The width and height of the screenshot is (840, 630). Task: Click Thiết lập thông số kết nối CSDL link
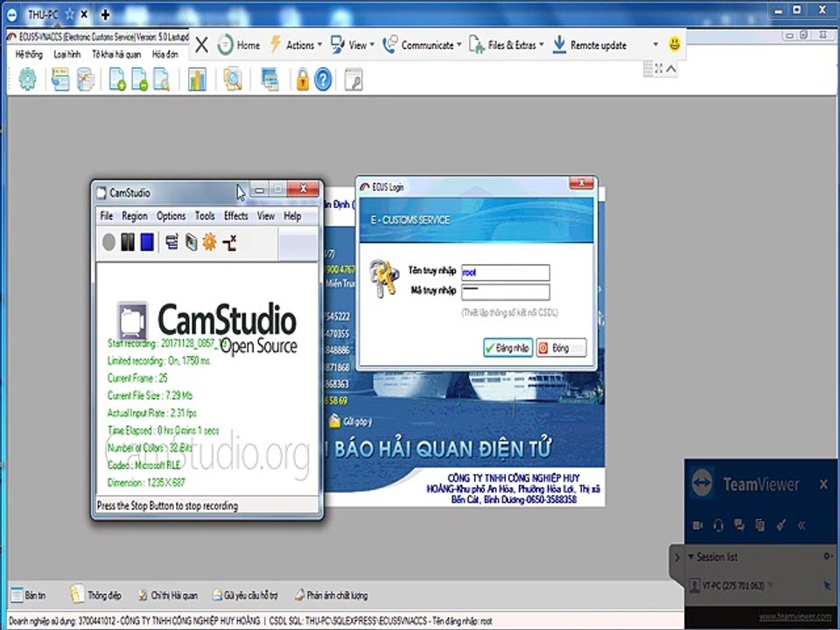(x=509, y=312)
